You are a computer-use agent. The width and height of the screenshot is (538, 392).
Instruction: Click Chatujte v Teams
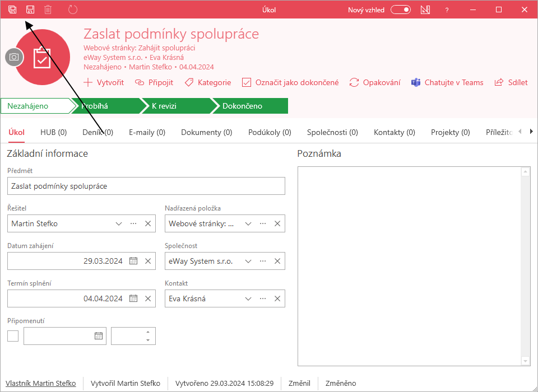pyautogui.click(x=447, y=82)
